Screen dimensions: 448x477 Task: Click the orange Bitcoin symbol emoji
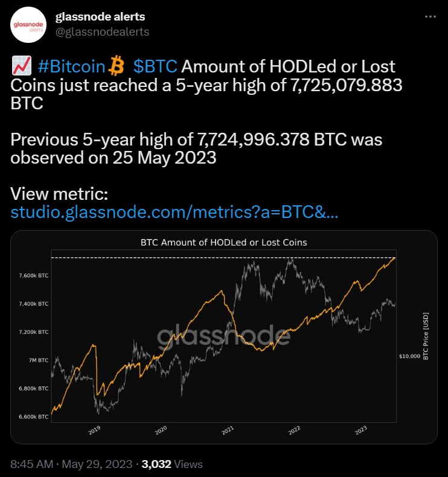[116, 66]
